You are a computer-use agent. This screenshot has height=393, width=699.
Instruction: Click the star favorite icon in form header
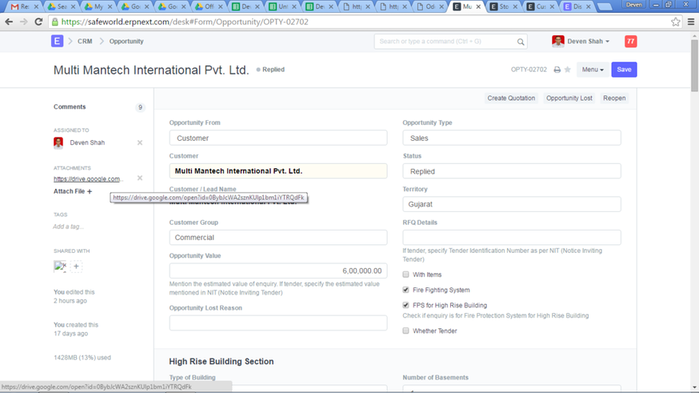[x=567, y=70]
